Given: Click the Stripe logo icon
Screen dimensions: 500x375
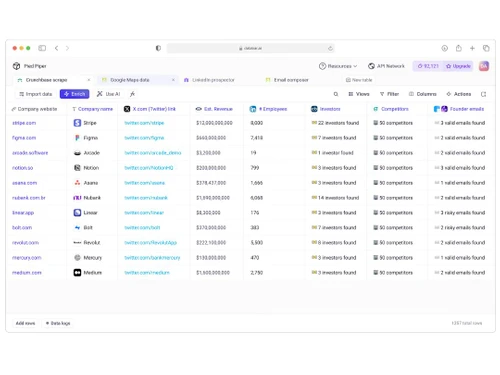Looking at the screenshot, I should [77, 123].
